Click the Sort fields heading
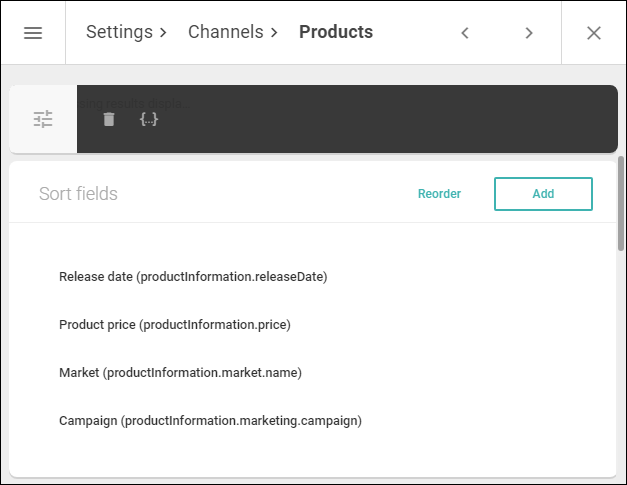 (x=78, y=194)
